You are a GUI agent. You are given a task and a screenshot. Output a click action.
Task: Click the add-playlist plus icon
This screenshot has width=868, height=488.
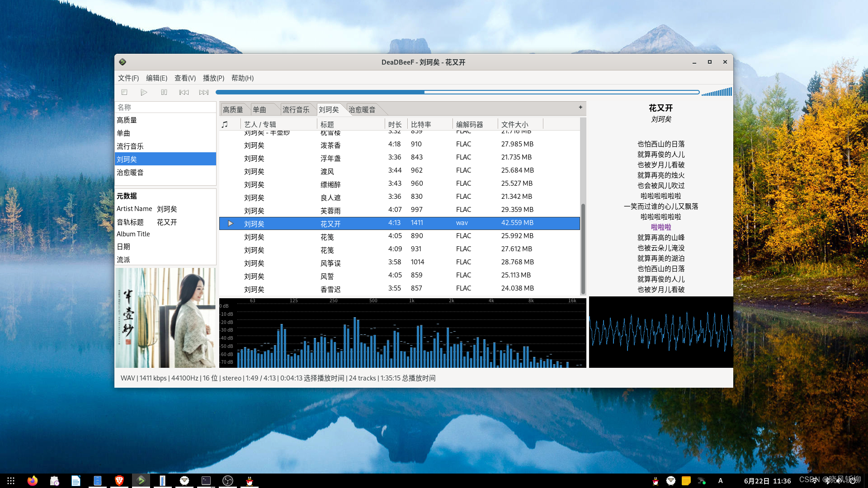[580, 108]
